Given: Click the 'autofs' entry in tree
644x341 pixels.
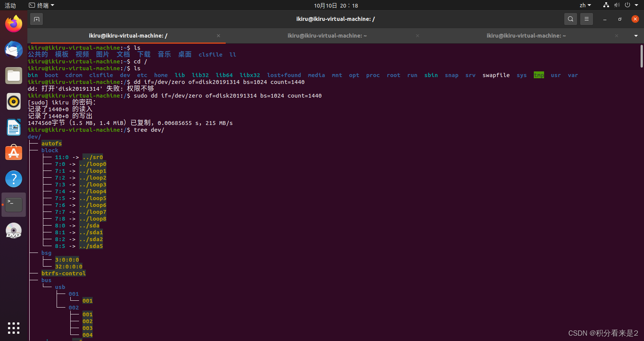Looking at the screenshot, I should (x=52, y=144).
